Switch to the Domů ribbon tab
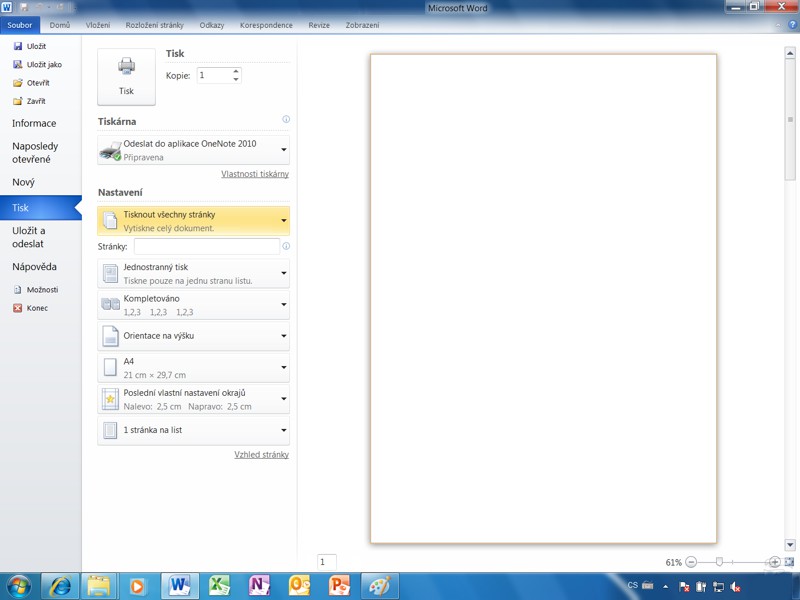800x600 pixels. coord(60,25)
